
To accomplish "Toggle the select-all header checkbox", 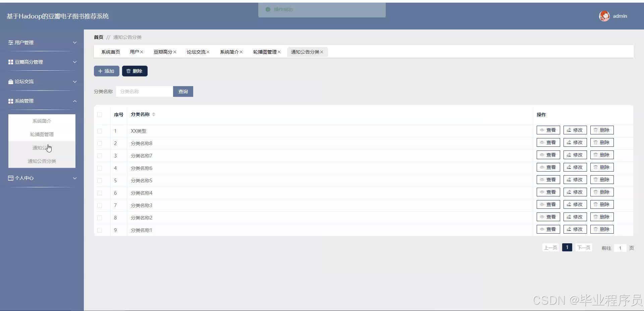I will 100,115.
